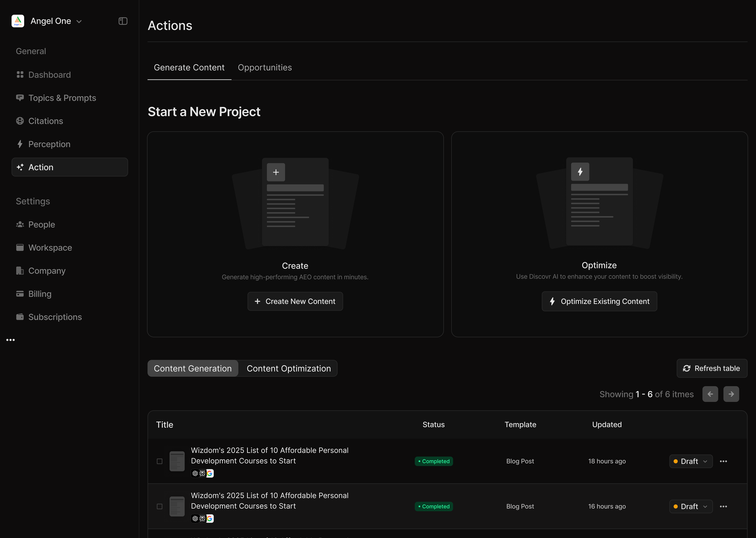Go to the Perception section

pos(49,144)
